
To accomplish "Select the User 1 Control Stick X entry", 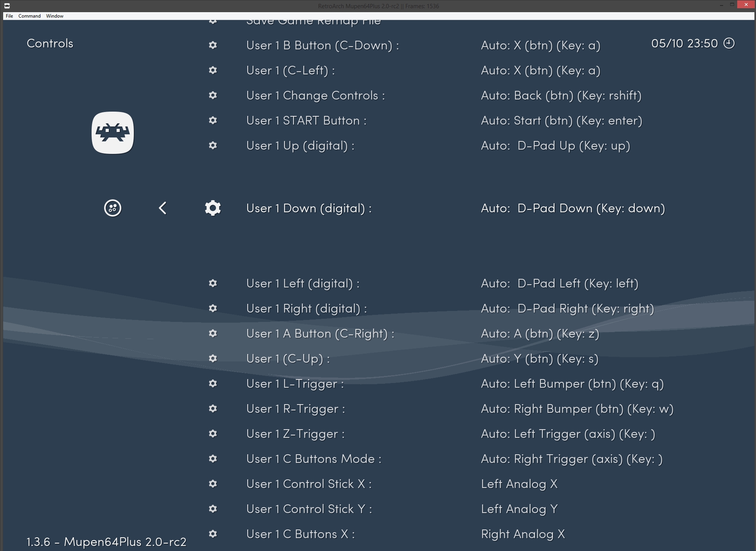I will click(309, 484).
